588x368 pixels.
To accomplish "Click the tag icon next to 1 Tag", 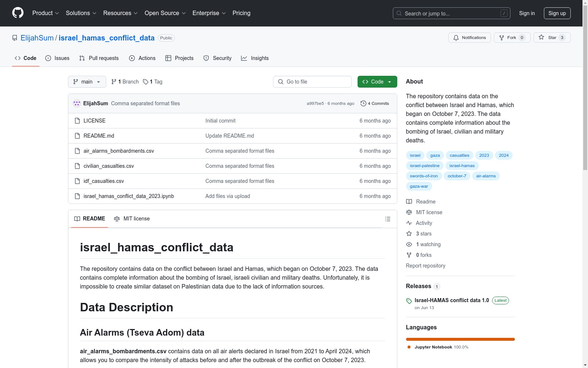I will [146, 82].
